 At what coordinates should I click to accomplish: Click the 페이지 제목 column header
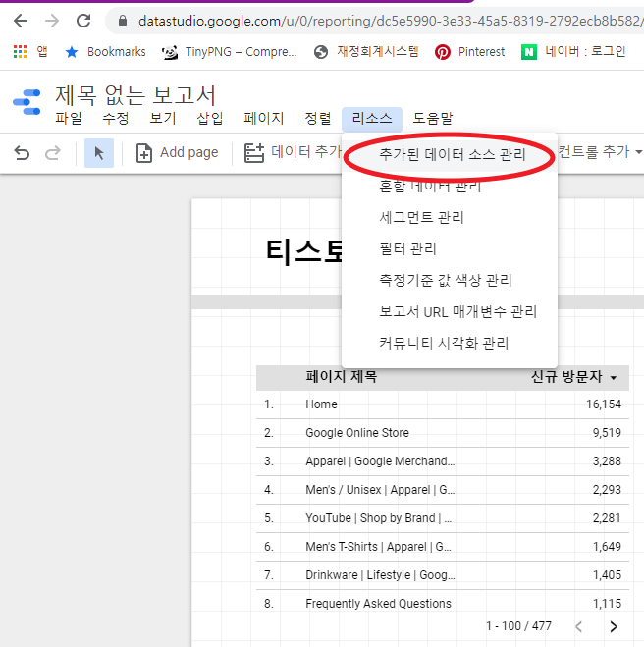pos(341,377)
